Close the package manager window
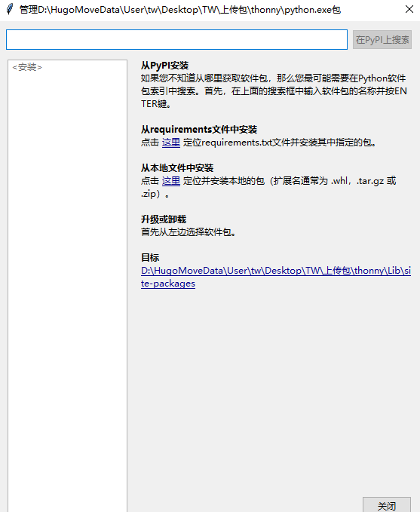The width and height of the screenshot is (420, 512). tap(409, 9)
